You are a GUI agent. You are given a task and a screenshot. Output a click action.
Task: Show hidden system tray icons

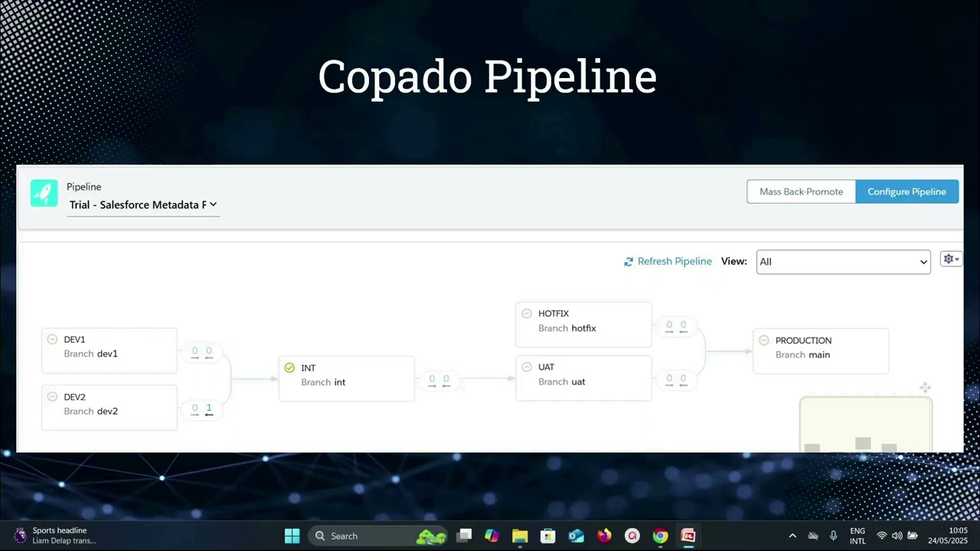[x=792, y=536]
